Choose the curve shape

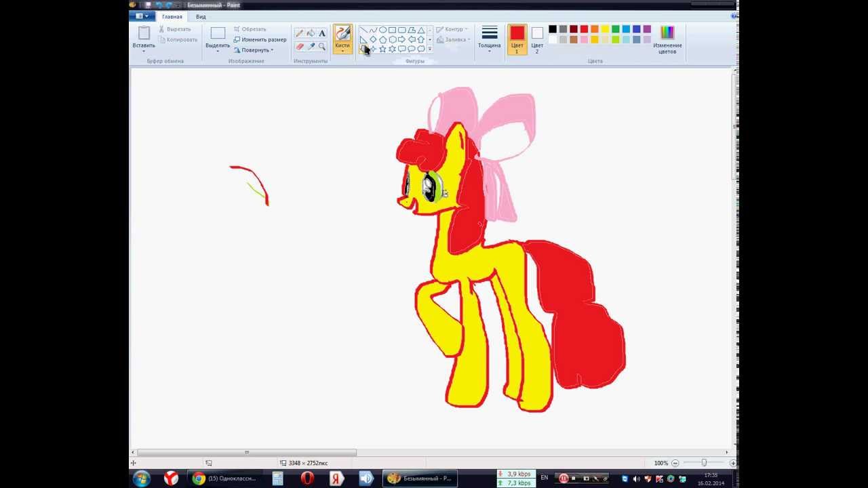click(373, 30)
